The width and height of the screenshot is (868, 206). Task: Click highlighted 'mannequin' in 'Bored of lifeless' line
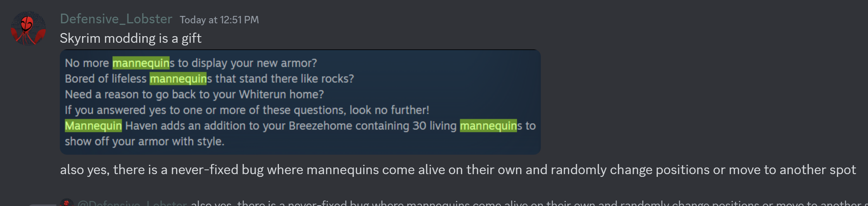coord(178,79)
